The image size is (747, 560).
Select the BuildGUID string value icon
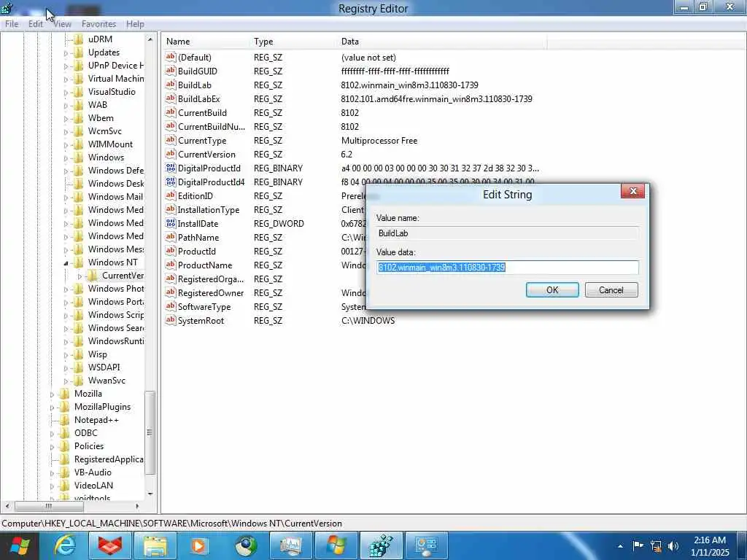(171, 71)
